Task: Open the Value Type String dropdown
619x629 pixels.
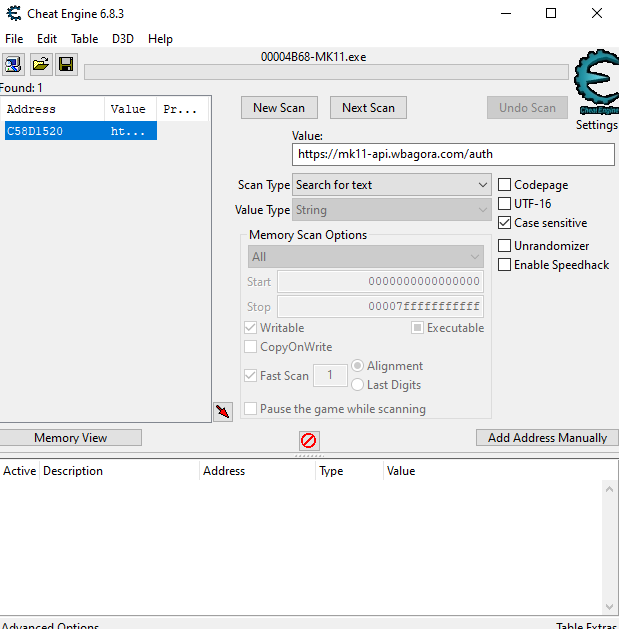Action: pos(392,210)
